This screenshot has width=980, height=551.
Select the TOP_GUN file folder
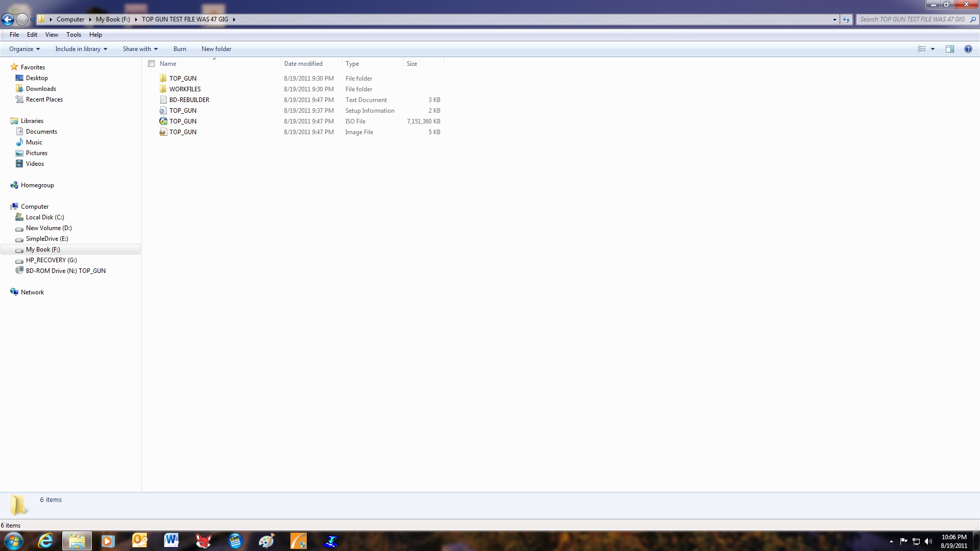(183, 79)
